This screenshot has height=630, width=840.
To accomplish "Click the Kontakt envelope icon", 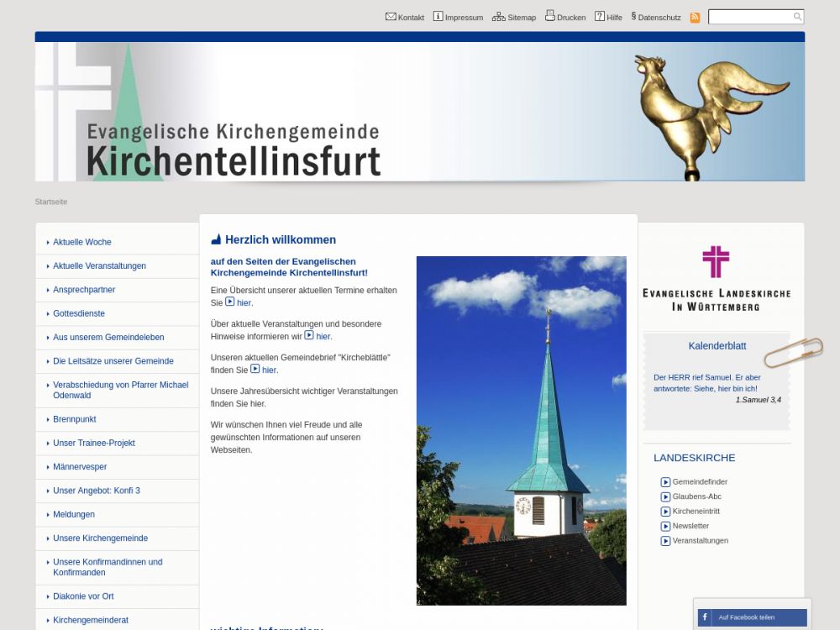I will [391, 16].
